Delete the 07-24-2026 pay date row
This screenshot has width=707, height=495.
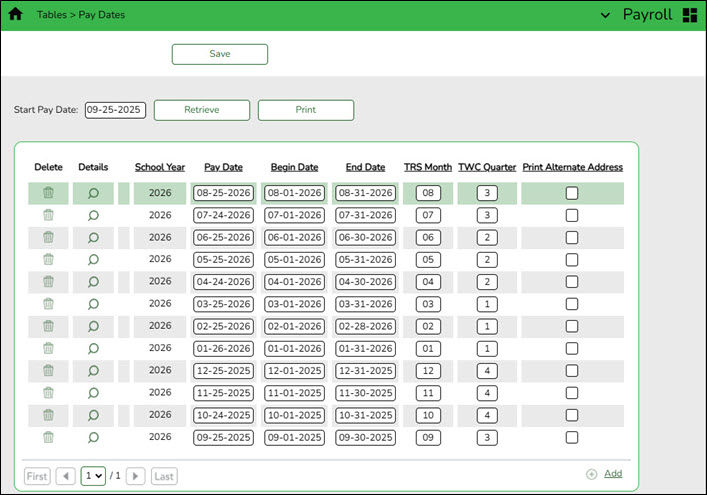pyautogui.click(x=48, y=215)
